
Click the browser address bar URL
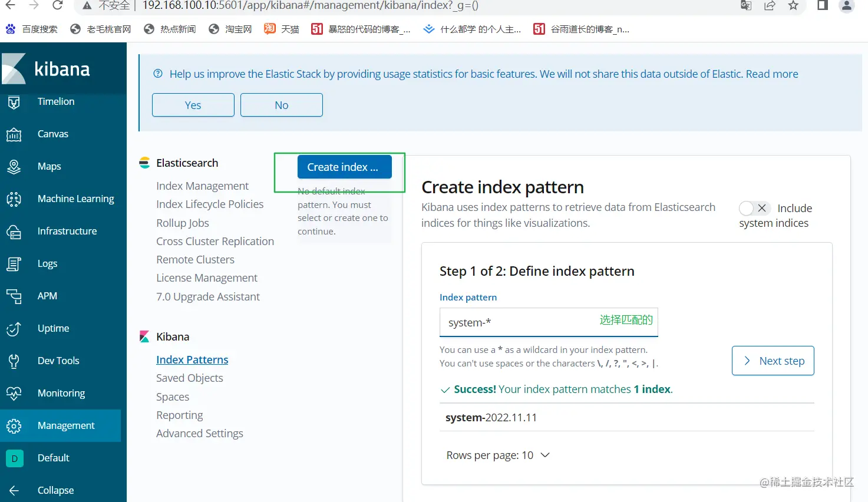click(311, 6)
